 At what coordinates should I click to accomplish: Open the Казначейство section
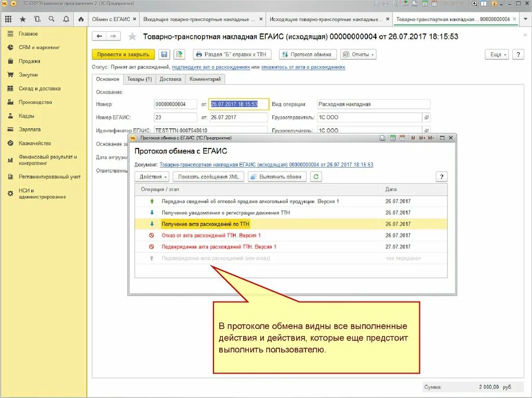pyautogui.click(x=35, y=143)
